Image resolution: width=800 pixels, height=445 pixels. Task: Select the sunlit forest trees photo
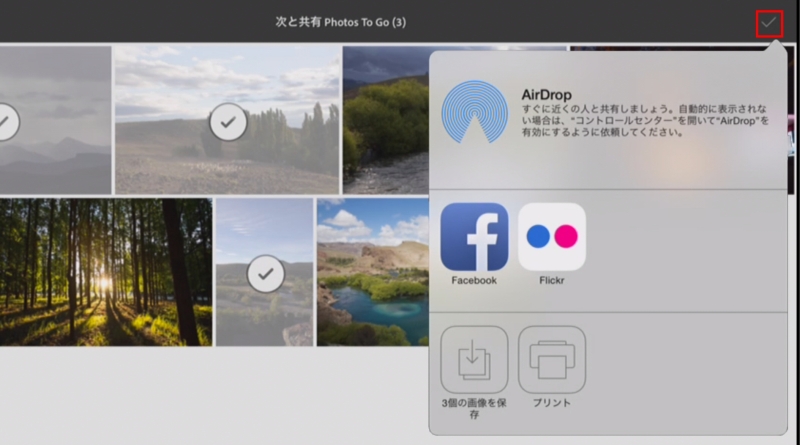[106, 272]
